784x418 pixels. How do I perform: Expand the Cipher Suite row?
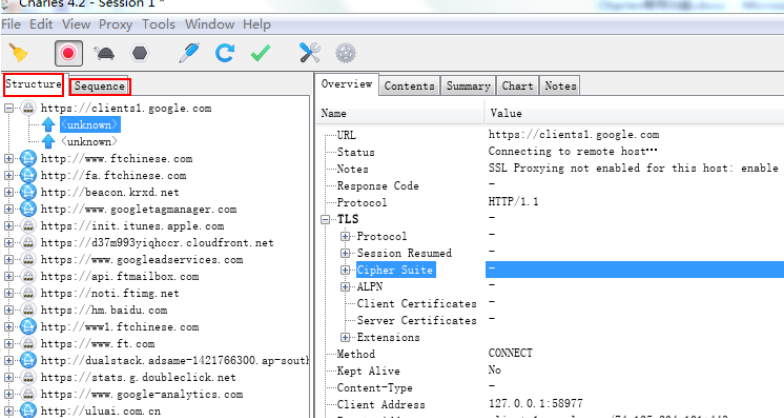[345, 270]
